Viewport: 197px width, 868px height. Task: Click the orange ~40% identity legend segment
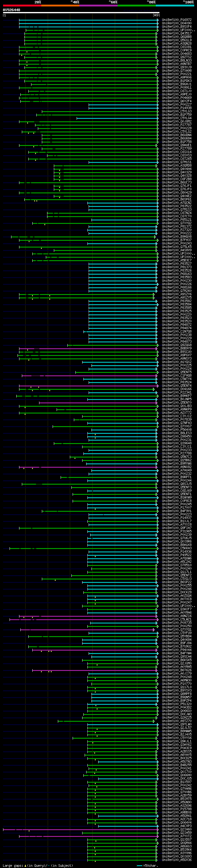tap(60, 6)
